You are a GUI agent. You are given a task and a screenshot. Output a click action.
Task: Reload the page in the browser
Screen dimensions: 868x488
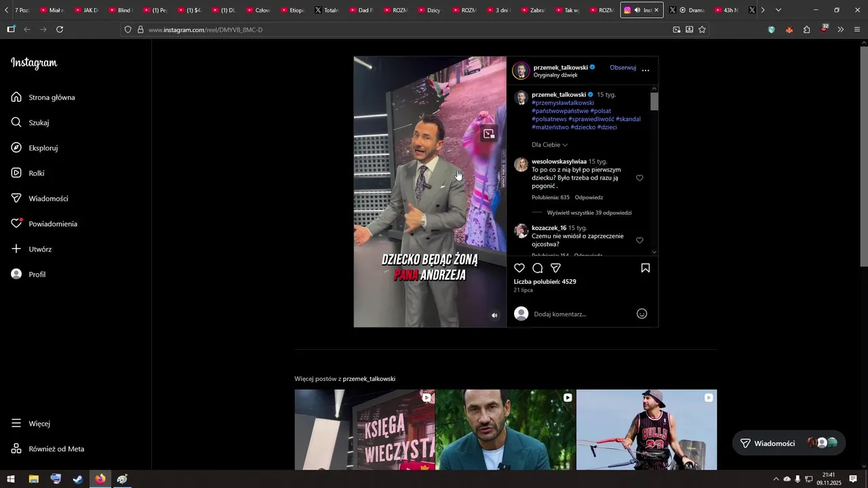[x=60, y=30]
